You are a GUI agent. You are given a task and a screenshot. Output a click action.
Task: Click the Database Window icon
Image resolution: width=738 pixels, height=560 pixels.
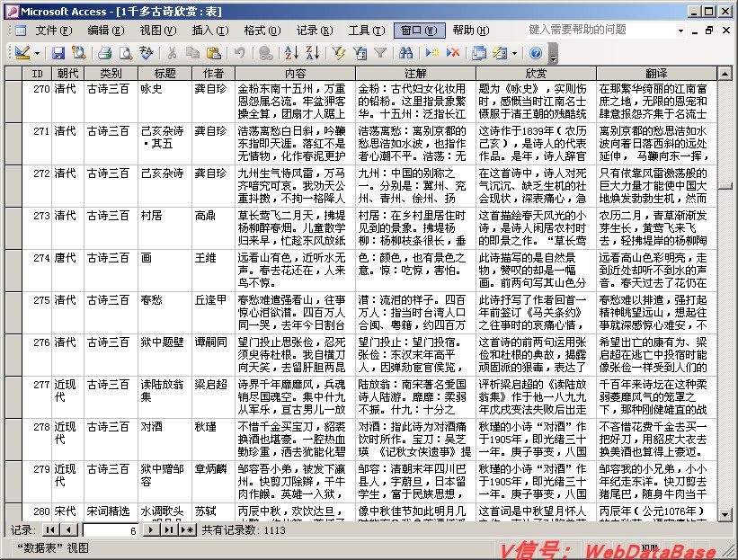pos(479,53)
